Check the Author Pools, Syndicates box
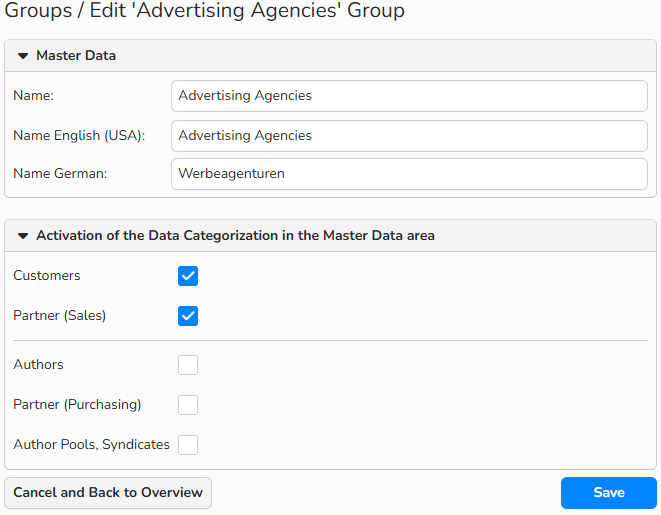The height and width of the screenshot is (515, 661). click(188, 445)
